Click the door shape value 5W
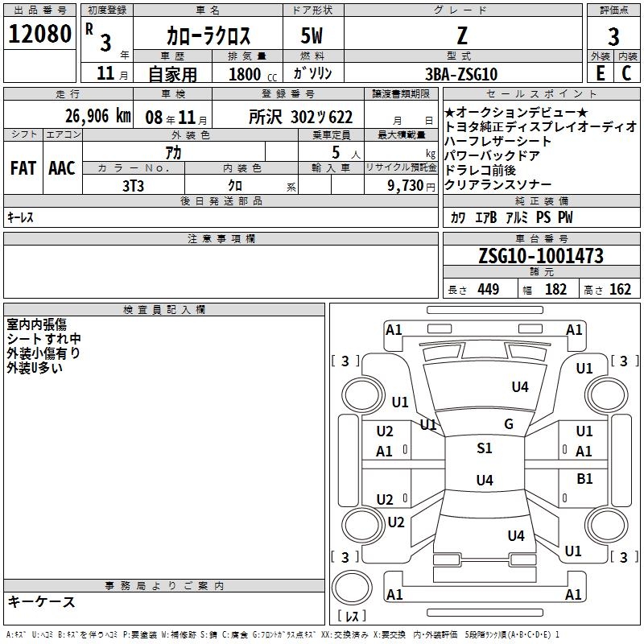Screen dimensions: 644x644 312,35
